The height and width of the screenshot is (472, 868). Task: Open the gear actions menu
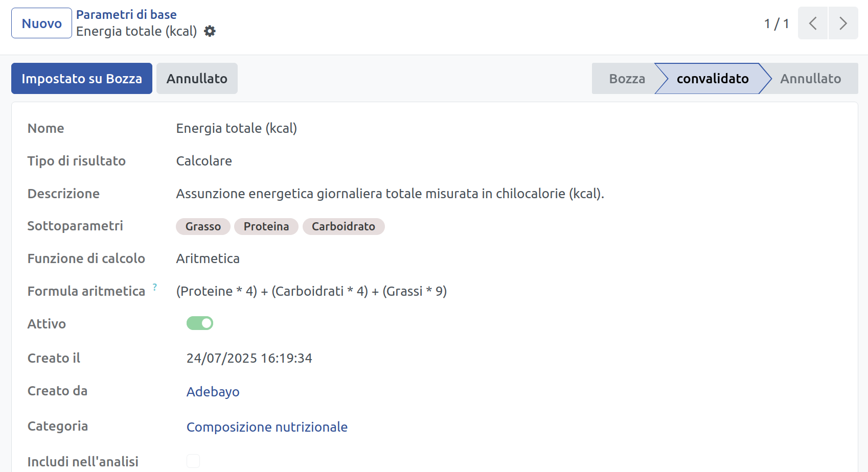click(x=210, y=31)
